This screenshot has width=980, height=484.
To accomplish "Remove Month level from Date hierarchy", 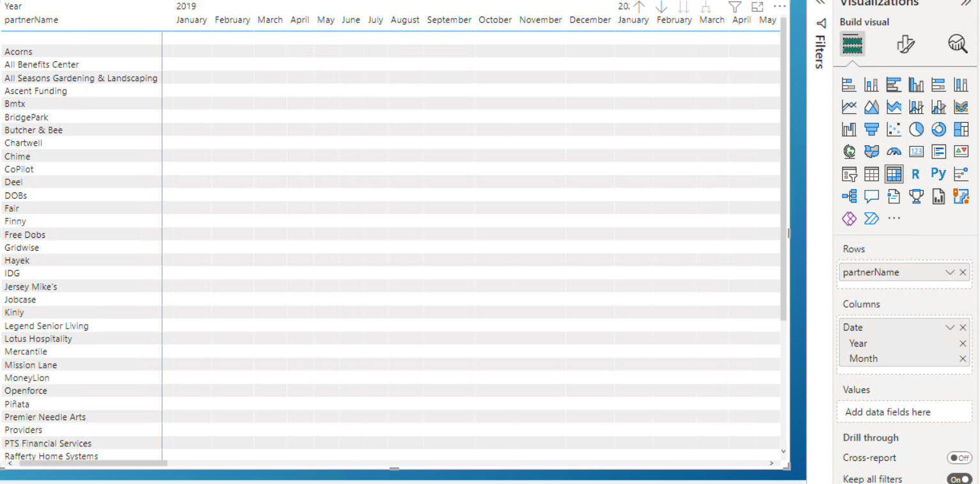I will coord(963,359).
